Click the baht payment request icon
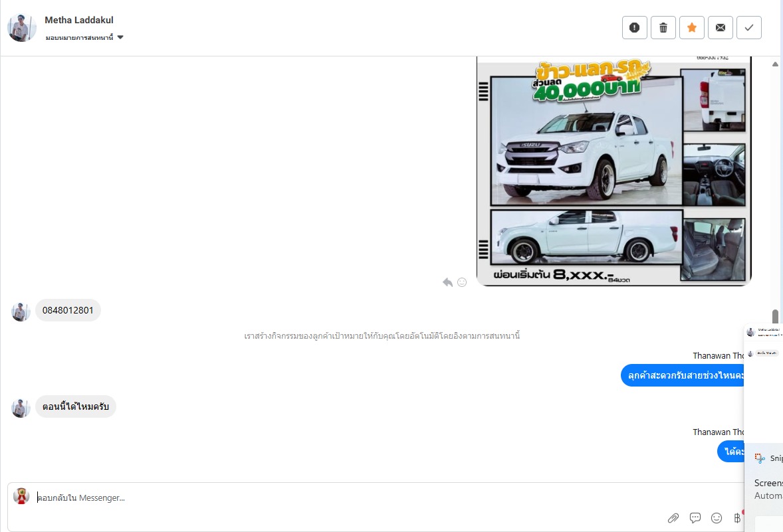 [x=738, y=518]
